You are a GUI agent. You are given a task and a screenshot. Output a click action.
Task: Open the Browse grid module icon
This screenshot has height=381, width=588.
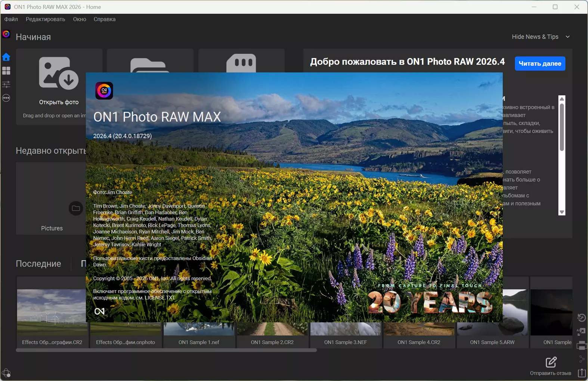point(6,71)
